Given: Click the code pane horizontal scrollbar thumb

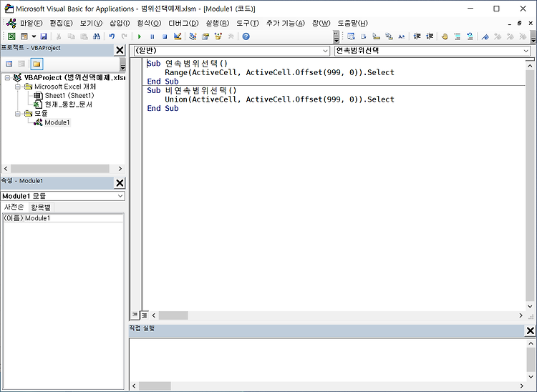Looking at the screenshot, I should [173, 315].
